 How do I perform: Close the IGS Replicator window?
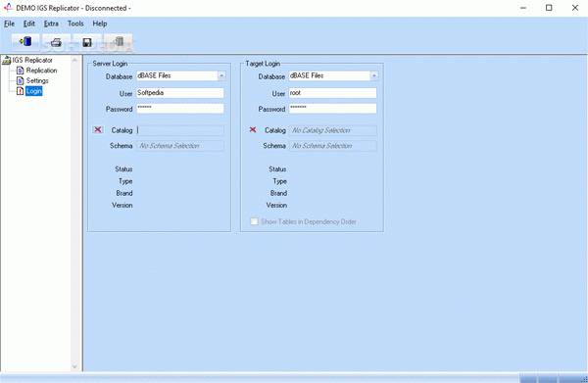pos(575,8)
